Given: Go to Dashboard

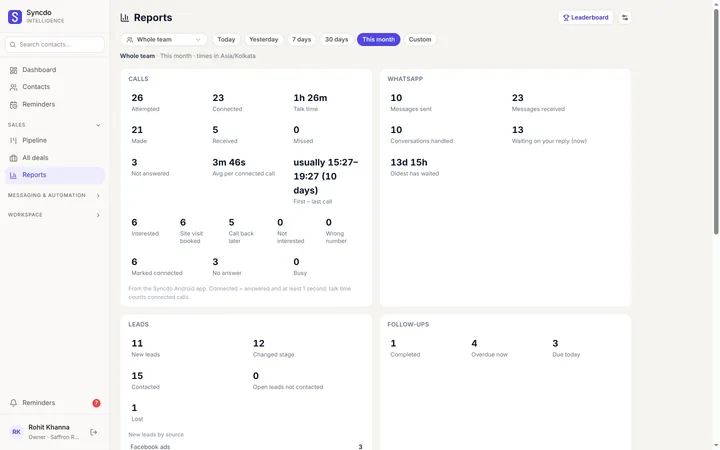Looking at the screenshot, I should pyautogui.click(x=55, y=70).
